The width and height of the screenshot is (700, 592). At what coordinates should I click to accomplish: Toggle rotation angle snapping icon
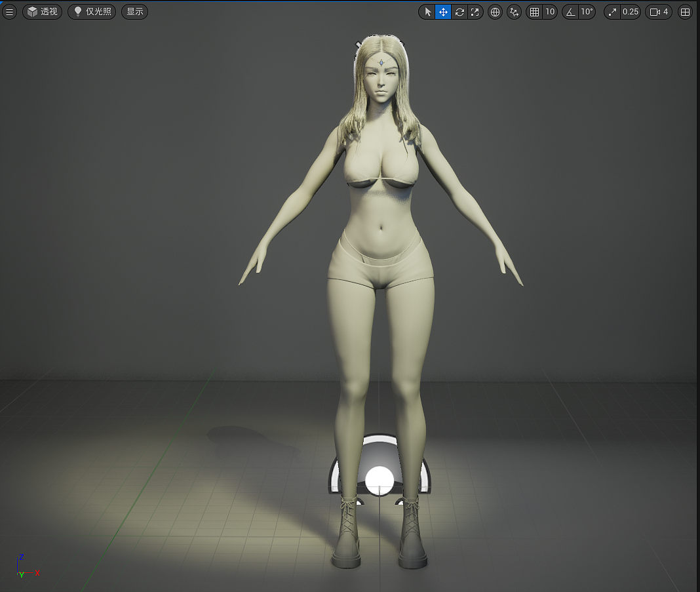pyautogui.click(x=570, y=12)
